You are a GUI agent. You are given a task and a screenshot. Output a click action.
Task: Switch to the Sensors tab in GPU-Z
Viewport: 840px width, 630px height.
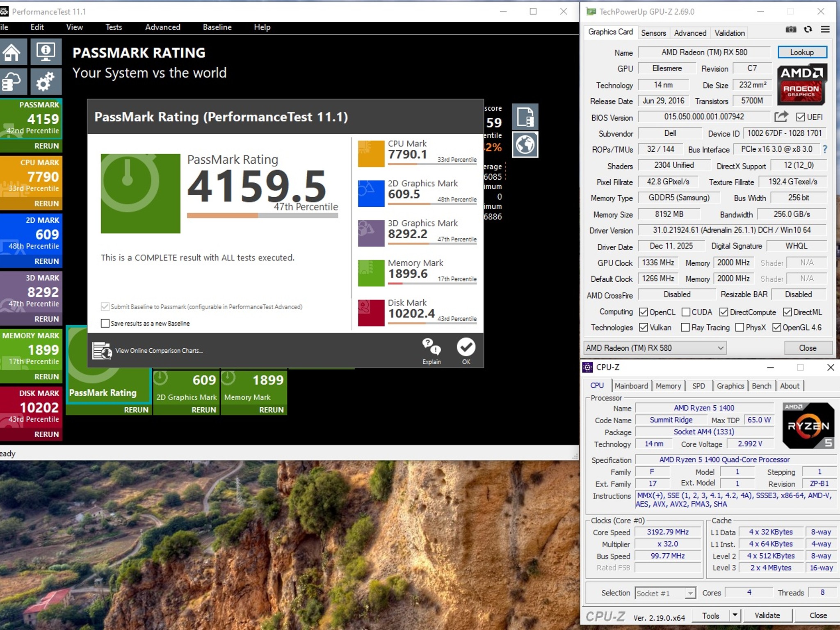(653, 33)
